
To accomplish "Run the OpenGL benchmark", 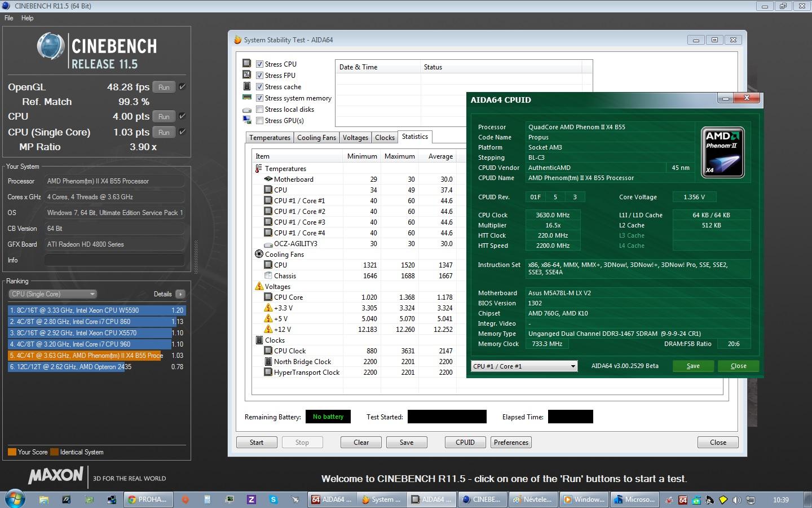I will coord(164,87).
